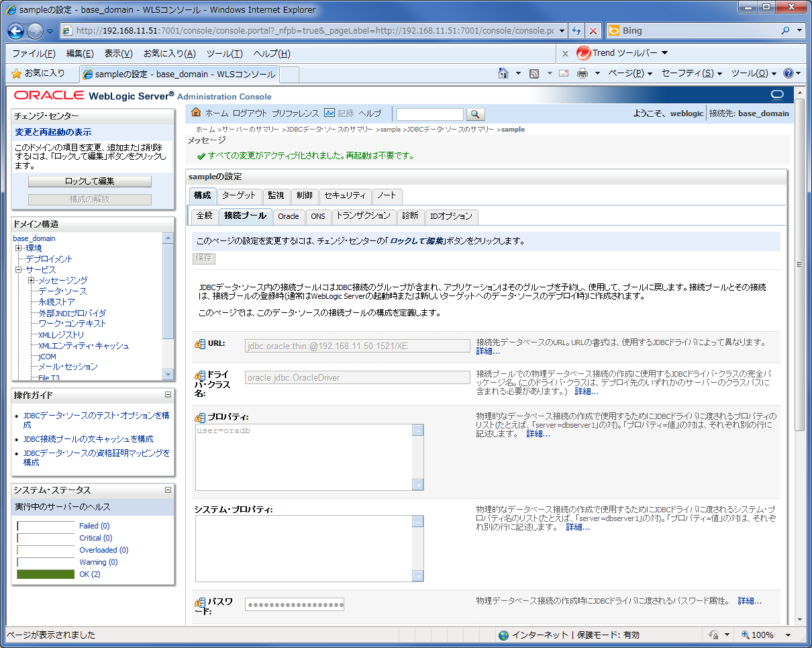Click the IE back navigation arrow

16,31
